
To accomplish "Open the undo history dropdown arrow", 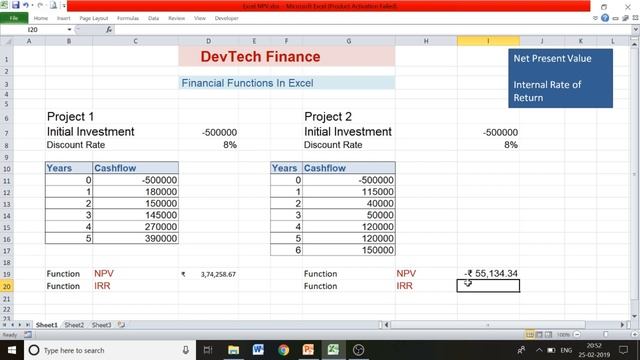I will click(32, 6).
